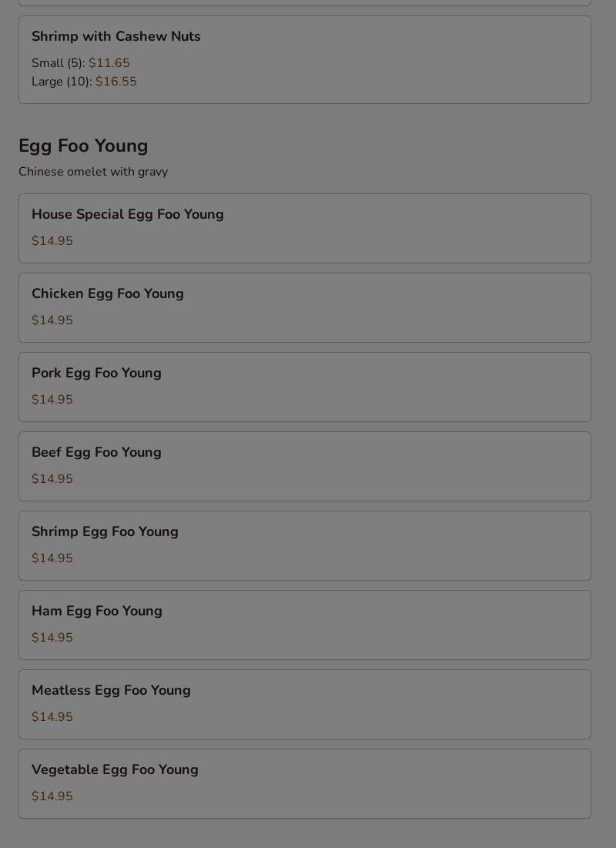
Task: Click the Pork Egg Foo Young price
Action: [52, 400]
